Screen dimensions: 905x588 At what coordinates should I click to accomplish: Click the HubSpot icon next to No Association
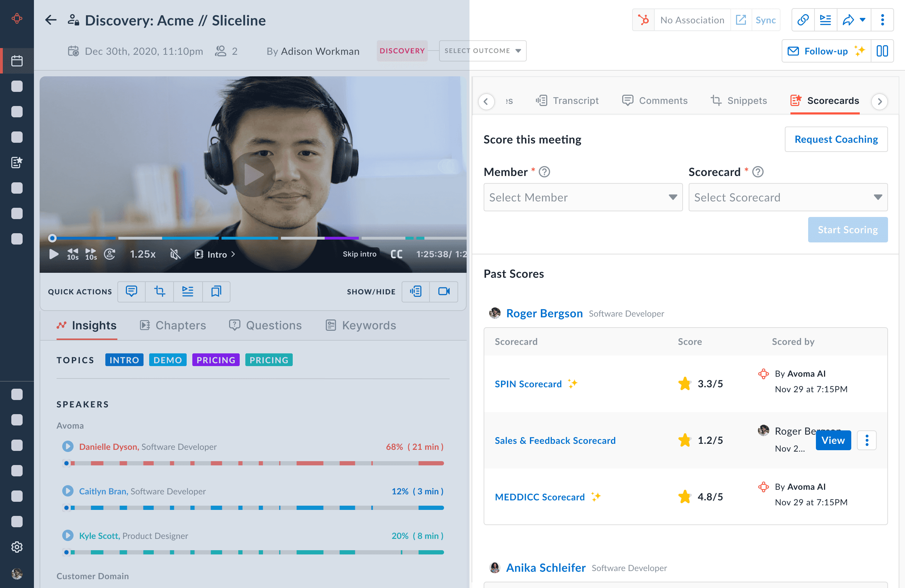pyautogui.click(x=643, y=20)
